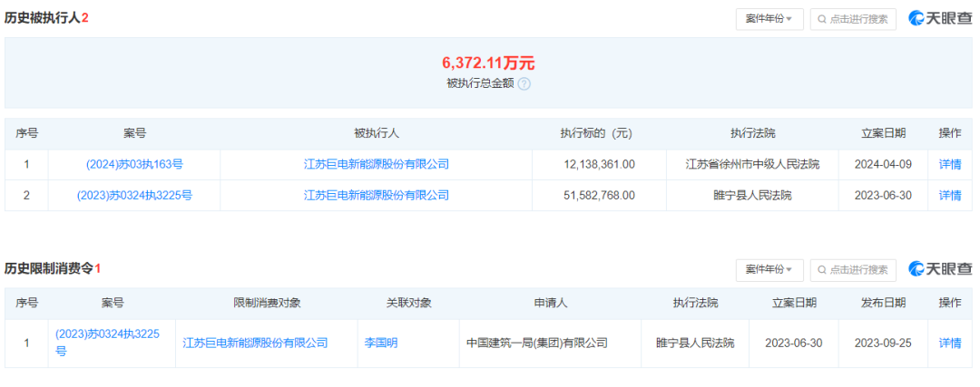View 详情 for the 限制消费令 record
Image resolution: width=980 pixels, height=387 pixels.
click(950, 343)
